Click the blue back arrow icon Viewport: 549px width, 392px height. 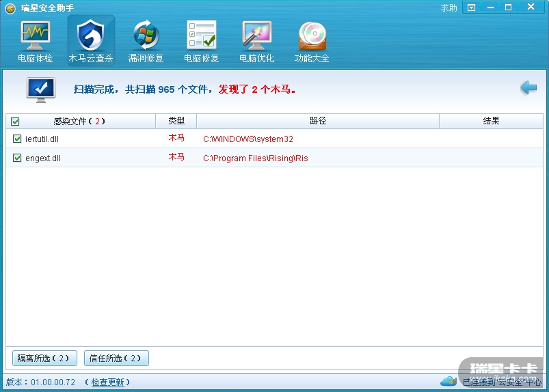coord(528,87)
